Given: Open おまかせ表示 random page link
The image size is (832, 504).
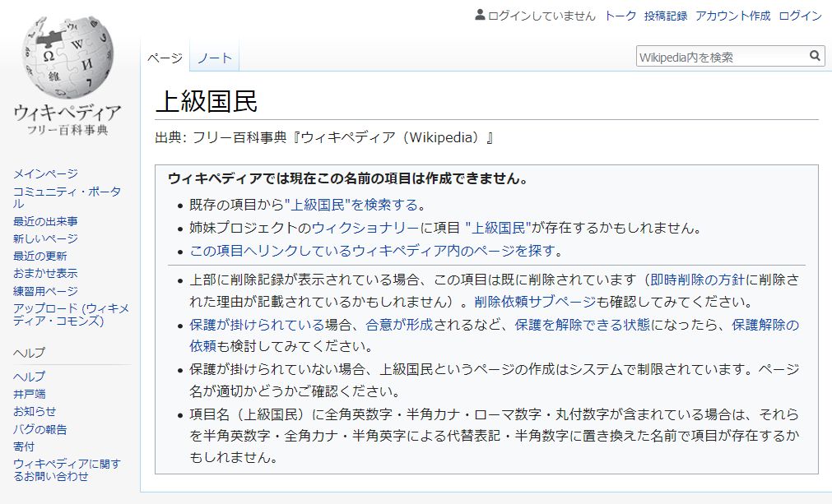Looking at the screenshot, I should [45, 273].
